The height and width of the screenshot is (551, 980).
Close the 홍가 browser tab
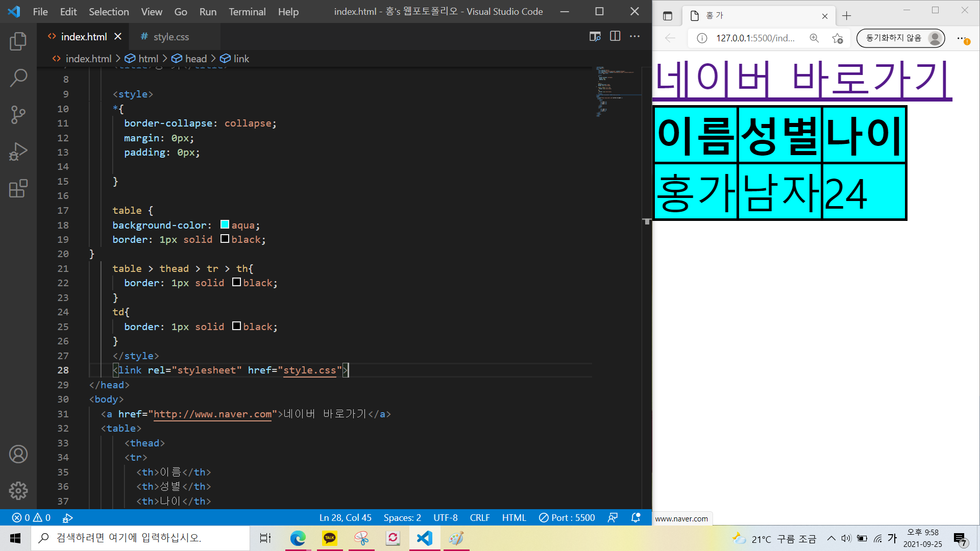pos(825,16)
